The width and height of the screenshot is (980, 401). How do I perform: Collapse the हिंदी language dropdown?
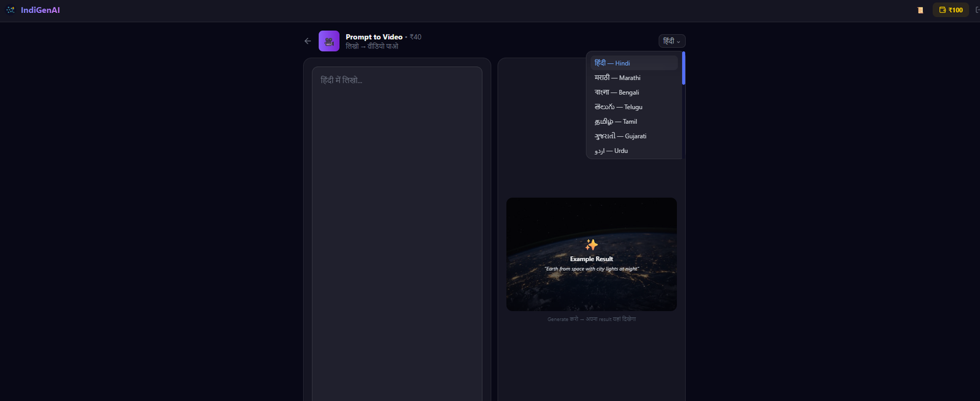pyautogui.click(x=672, y=41)
